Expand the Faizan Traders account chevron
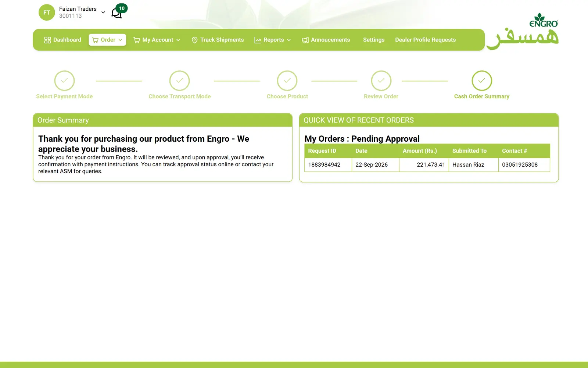The height and width of the screenshot is (368, 588). (x=103, y=13)
